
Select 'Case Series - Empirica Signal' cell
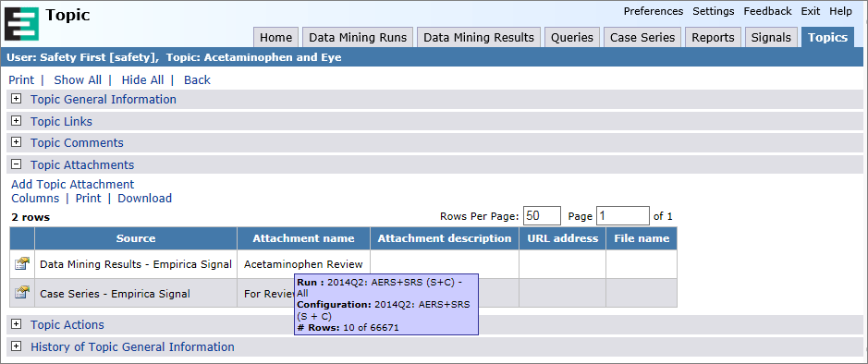[136, 294]
